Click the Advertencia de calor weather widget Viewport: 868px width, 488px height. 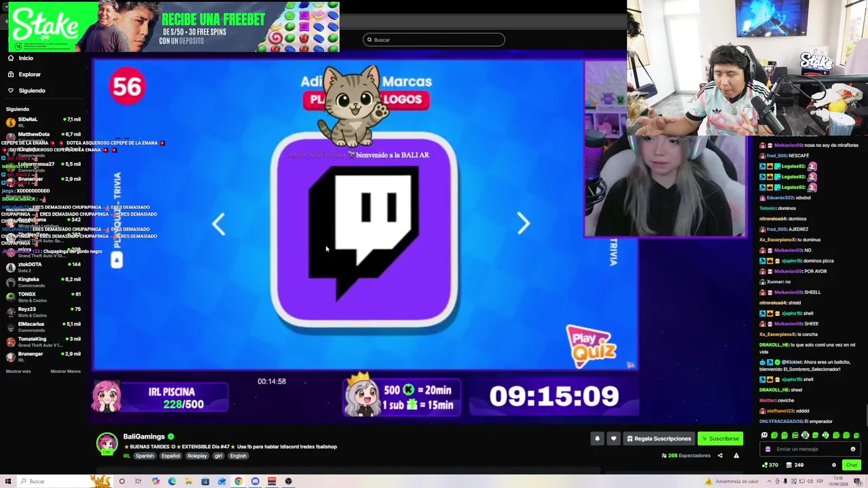pos(732,481)
